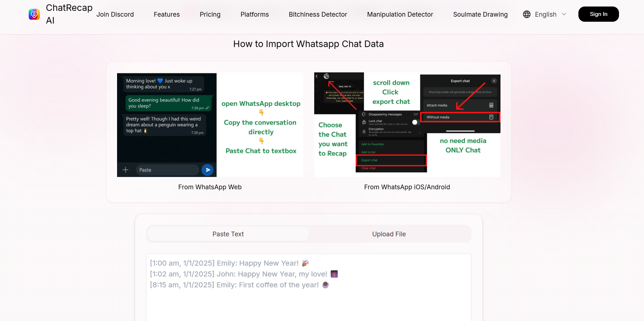Open the Bitchiness Detector tool
The width and height of the screenshot is (644, 321).
318,14
